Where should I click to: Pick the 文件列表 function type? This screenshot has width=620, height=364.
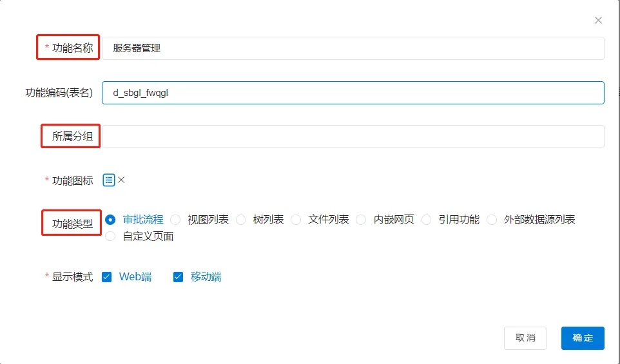[296, 220]
